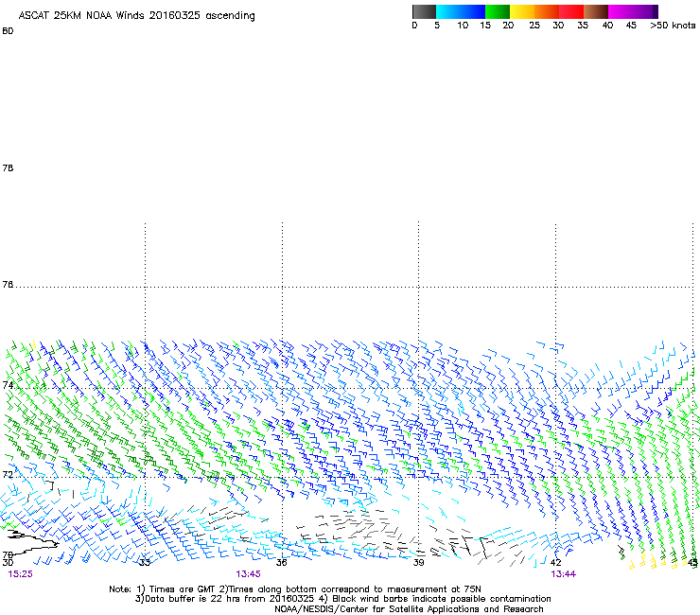Click the '72' latitude label on left axis
This screenshot has height=615, width=700.
8,474
